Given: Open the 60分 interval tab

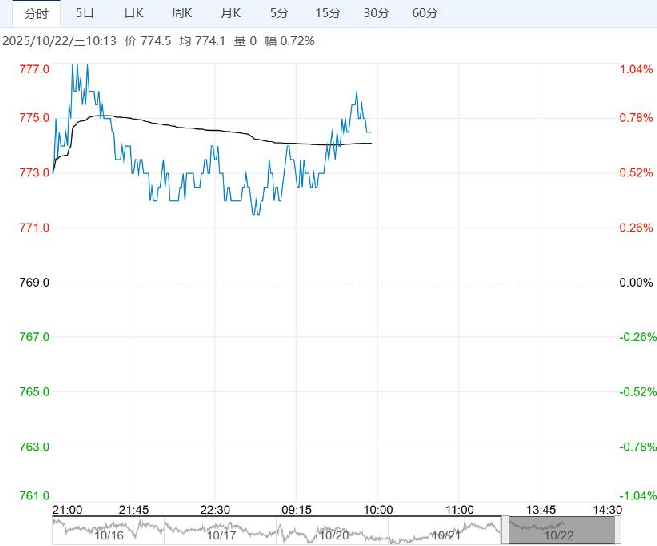Looking at the screenshot, I should pos(425,13).
